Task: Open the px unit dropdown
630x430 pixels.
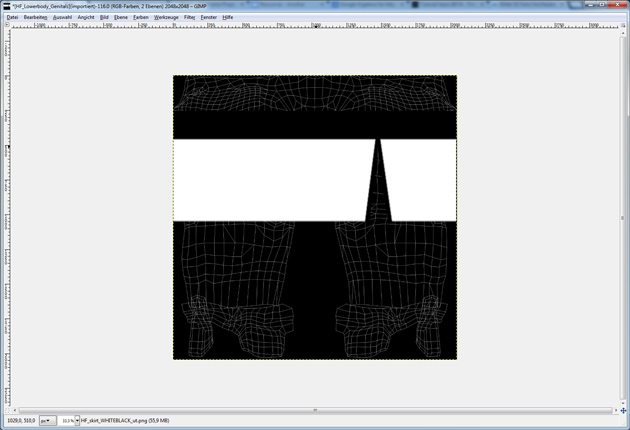Action: 47,421
